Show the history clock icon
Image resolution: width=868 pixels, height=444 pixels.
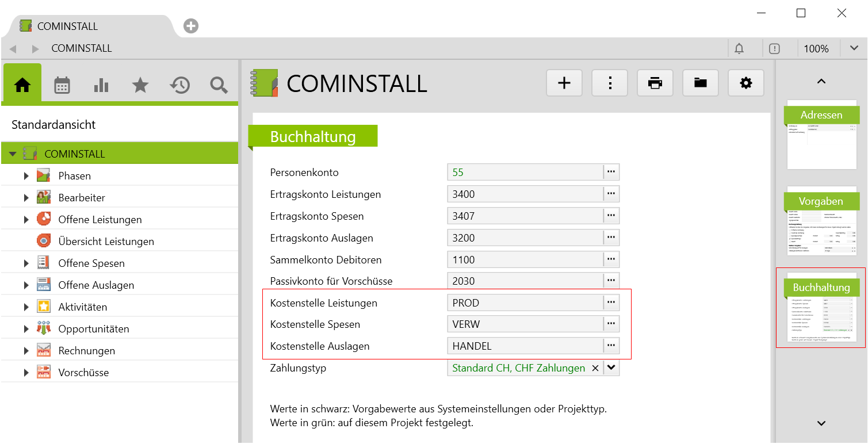coord(179,86)
